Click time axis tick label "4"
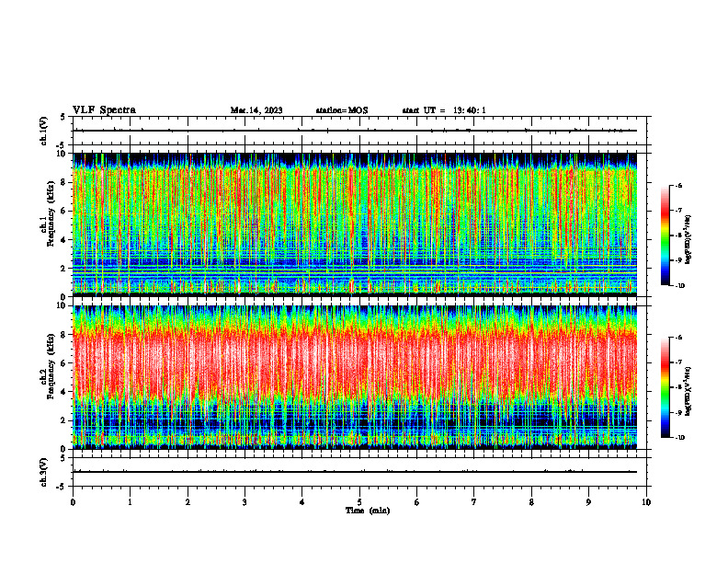728x563 pixels. coord(302,502)
